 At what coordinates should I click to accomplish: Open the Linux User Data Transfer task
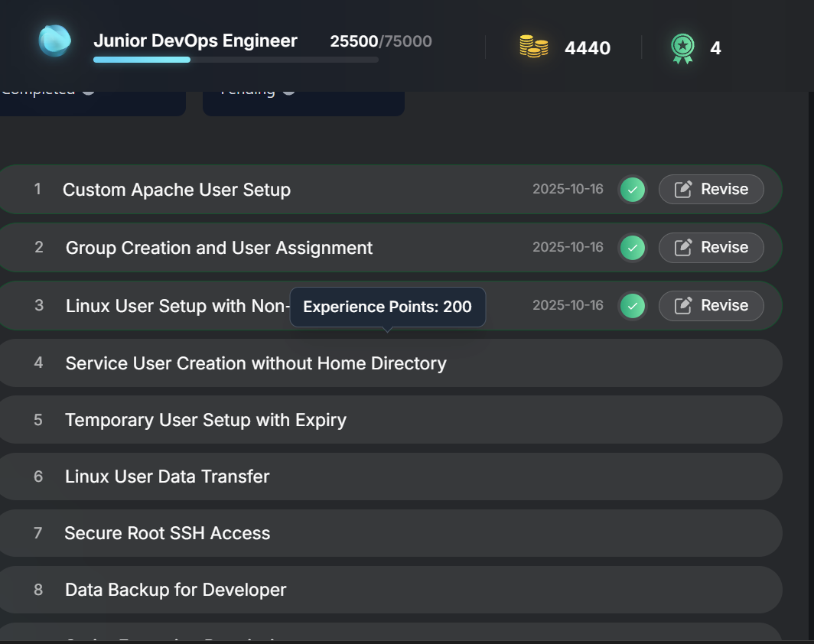point(167,476)
